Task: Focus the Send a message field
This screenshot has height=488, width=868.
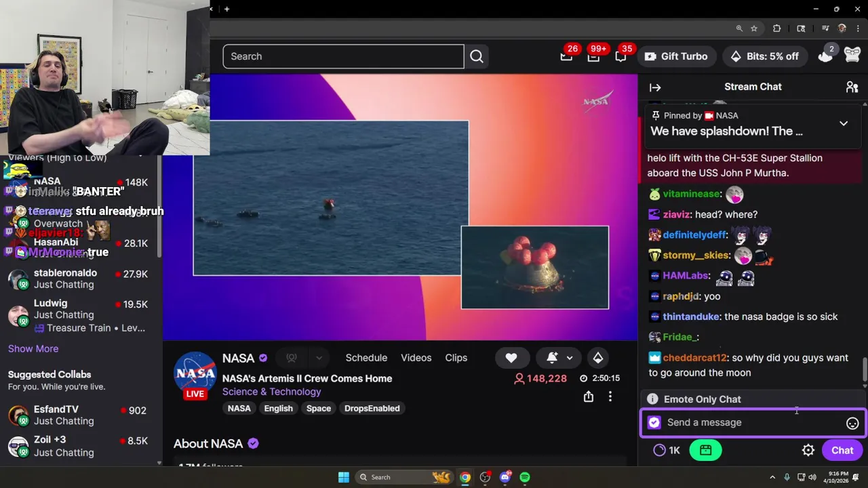Action: pos(753,422)
